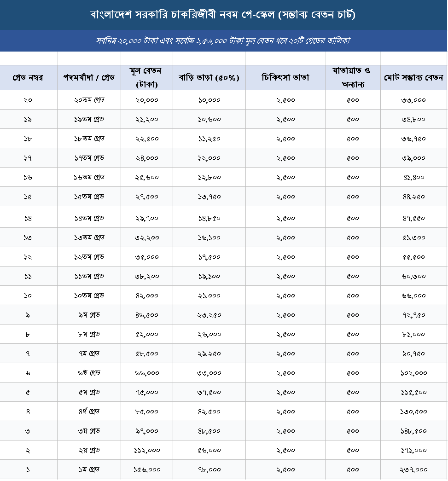Screen dimensions: 448x481
Task: Click the title banner of the pay-scale chart
Action: [x=223, y=15]
